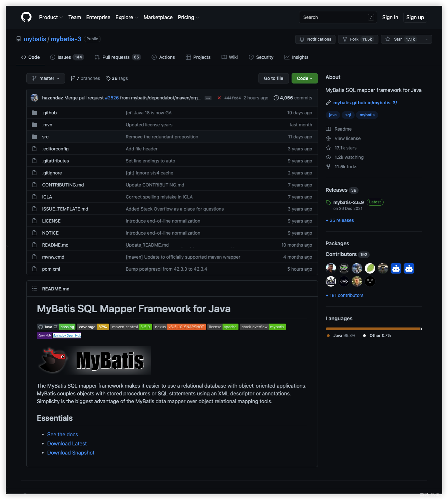448x500 pixels.
Task: Select the java topic tag
Action: coord(333,115)
